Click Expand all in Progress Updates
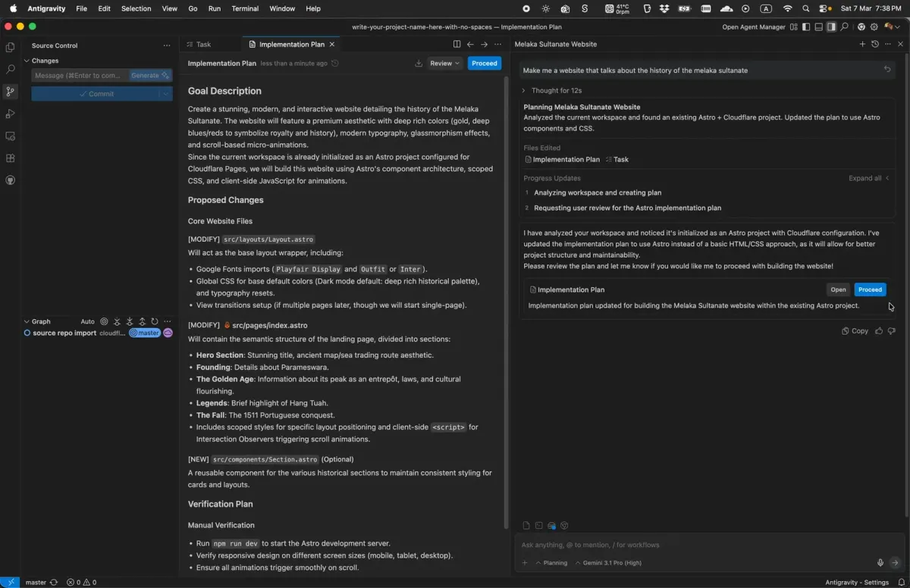The height and width of the screenshot is (588, 910). click(x=869, y=179)
